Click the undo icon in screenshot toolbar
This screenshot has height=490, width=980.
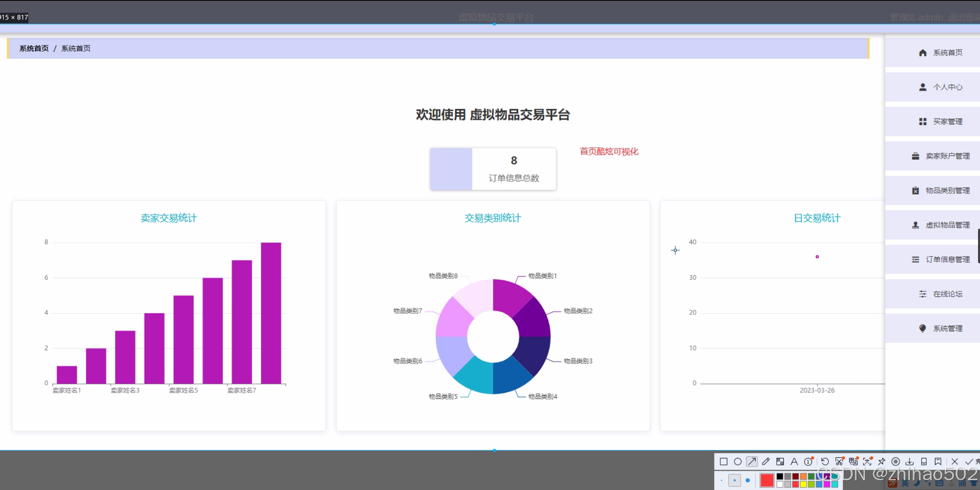(x=825, y=462)
